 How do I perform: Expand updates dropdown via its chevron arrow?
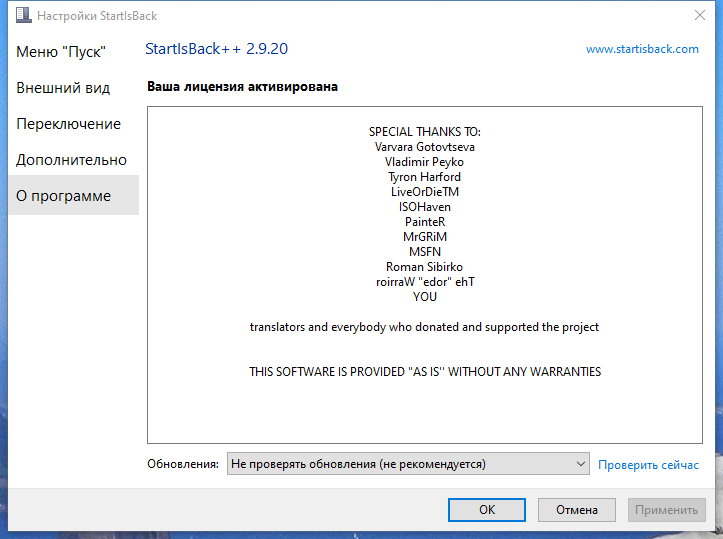tap(581, 464)
